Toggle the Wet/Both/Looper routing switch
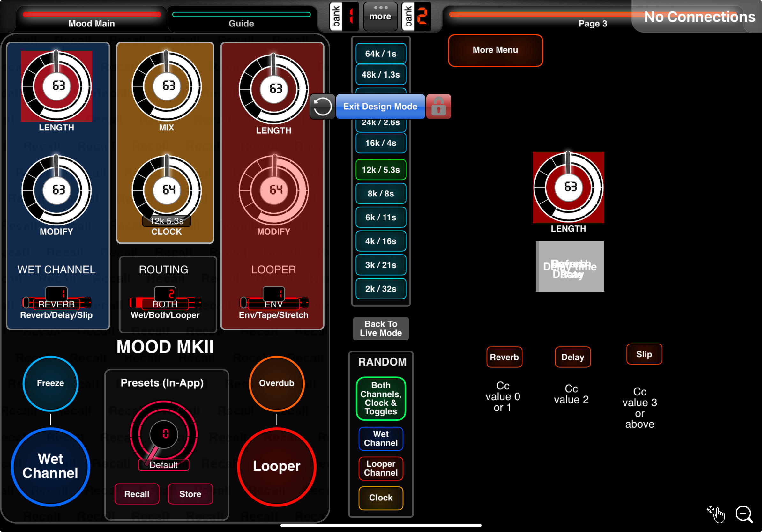762x532 pixels. point(165,302)
